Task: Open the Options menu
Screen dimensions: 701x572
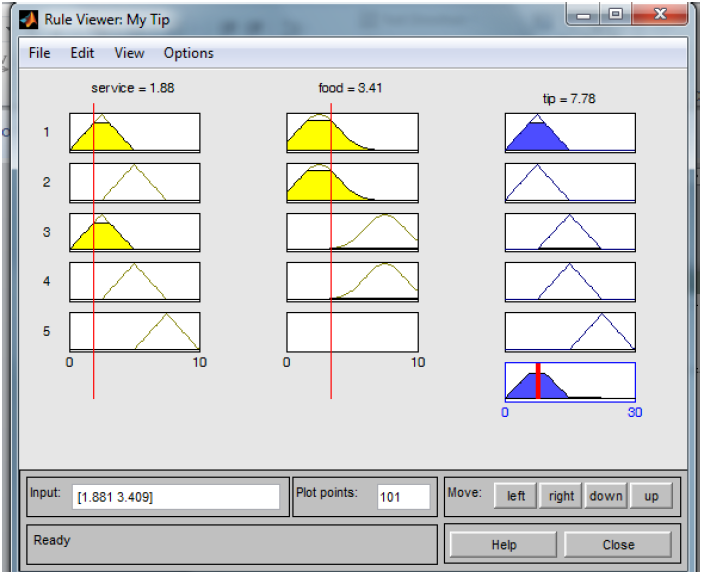Action: click(x=189, y=53)
